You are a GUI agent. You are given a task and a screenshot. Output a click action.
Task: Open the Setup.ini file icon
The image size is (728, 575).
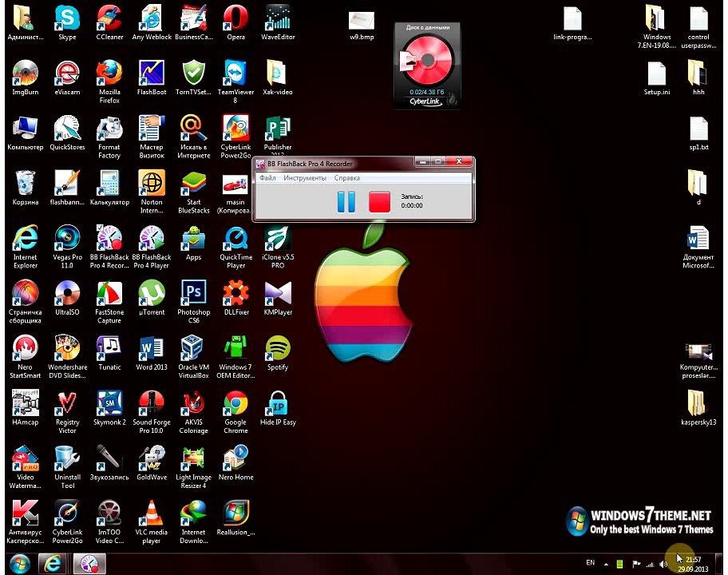pos(656,77)
